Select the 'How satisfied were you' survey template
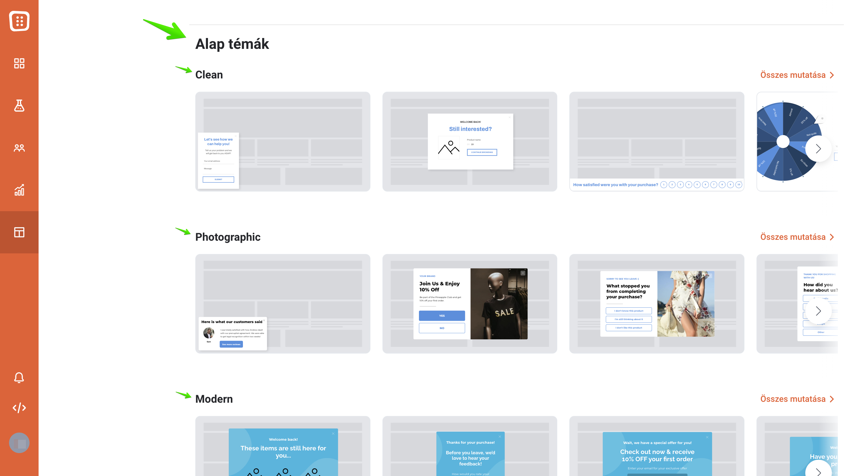Viewport: 868px width, 476px height. (657, 141)
